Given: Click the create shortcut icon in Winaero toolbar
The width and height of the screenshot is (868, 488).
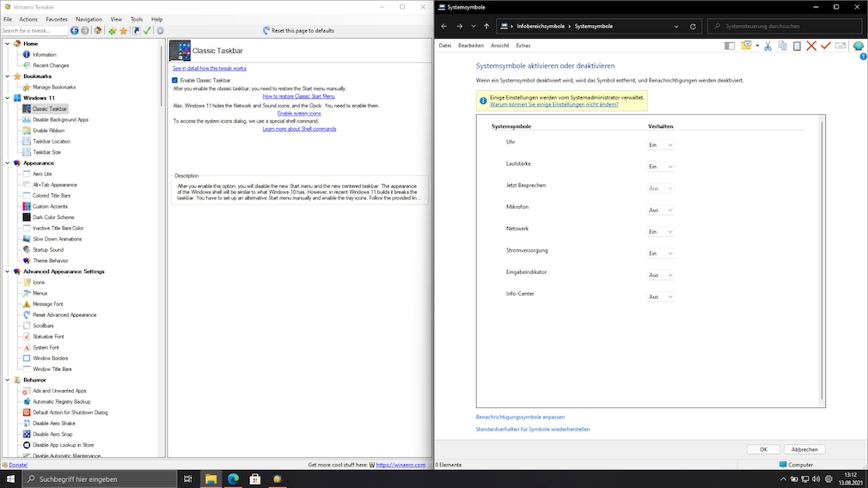Looking at the screenshot, I should (x=137, y=30).
